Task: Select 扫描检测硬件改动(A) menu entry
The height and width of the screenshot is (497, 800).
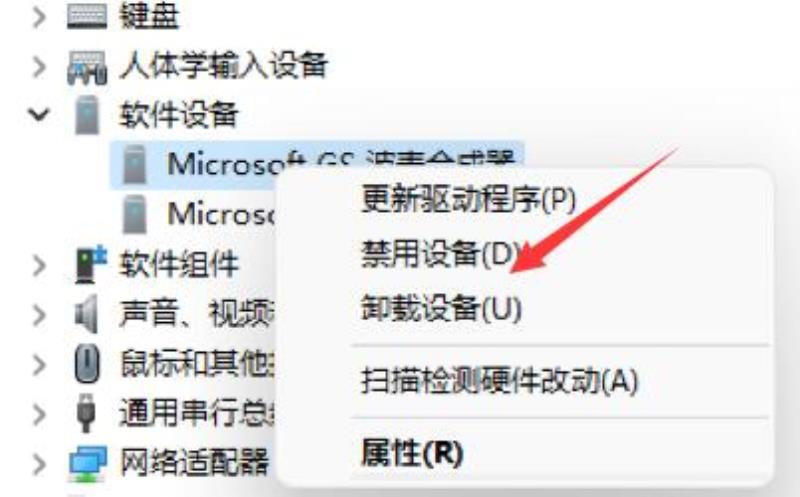Action: click(x=499, y=381)
